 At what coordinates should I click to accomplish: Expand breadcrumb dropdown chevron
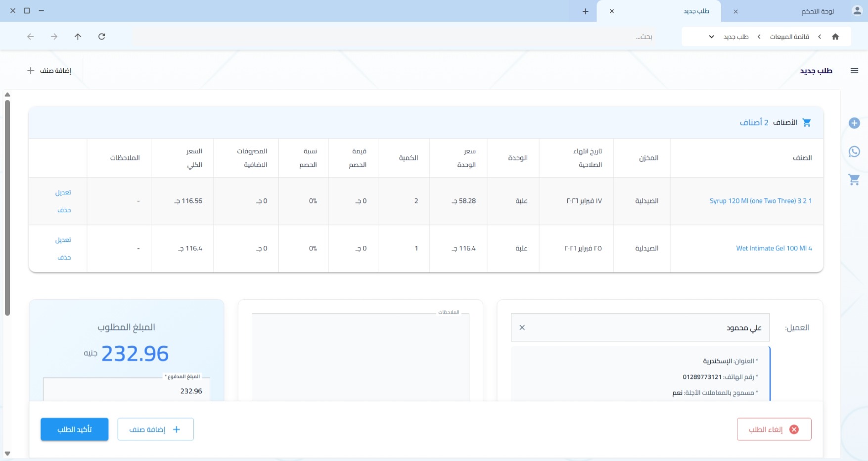coord(711,37)
